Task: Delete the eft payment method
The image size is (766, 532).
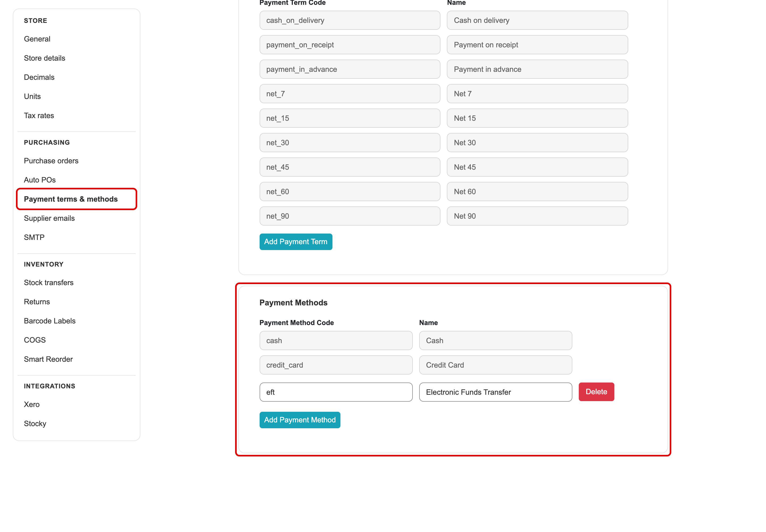Action: point(596,392)
